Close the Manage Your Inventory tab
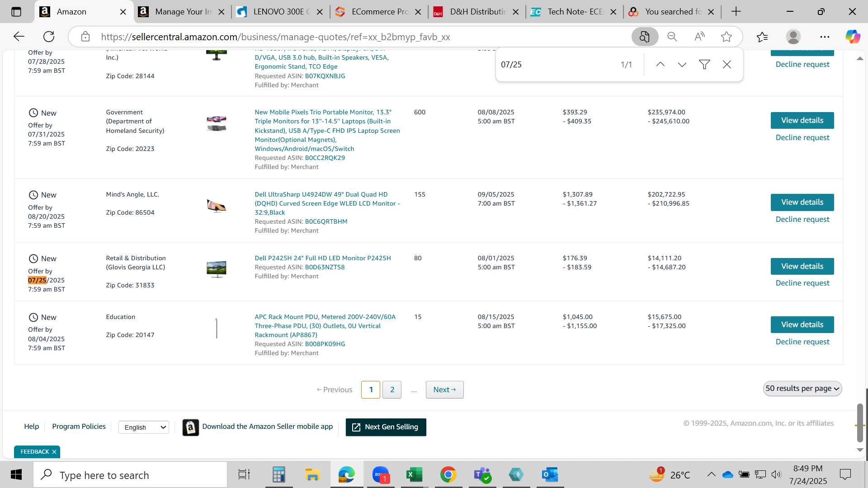 click(x=222, y=12)
